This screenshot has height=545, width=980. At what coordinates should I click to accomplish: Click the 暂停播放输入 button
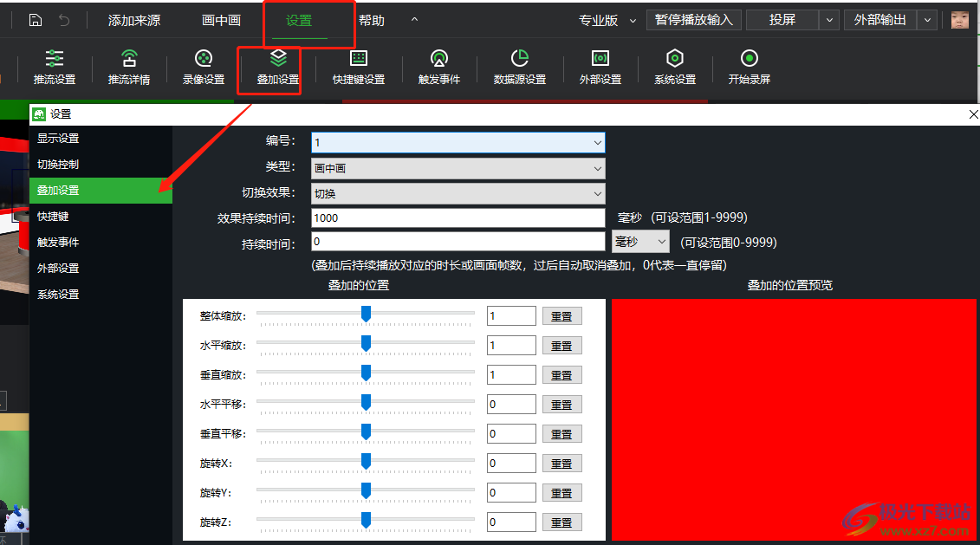coord(694,20)
